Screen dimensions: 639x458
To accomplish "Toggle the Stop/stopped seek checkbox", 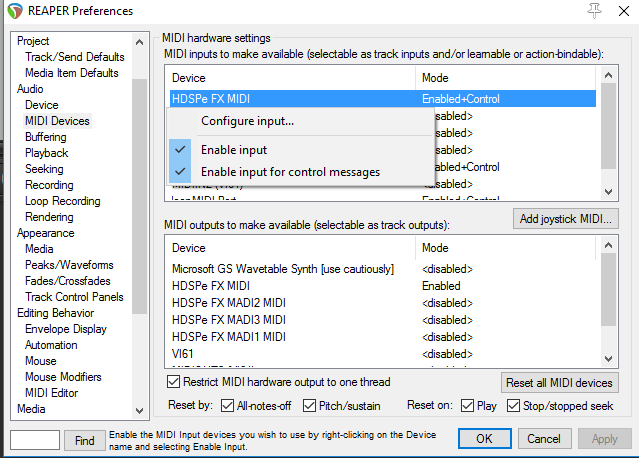I will click(x=514, y=406).
